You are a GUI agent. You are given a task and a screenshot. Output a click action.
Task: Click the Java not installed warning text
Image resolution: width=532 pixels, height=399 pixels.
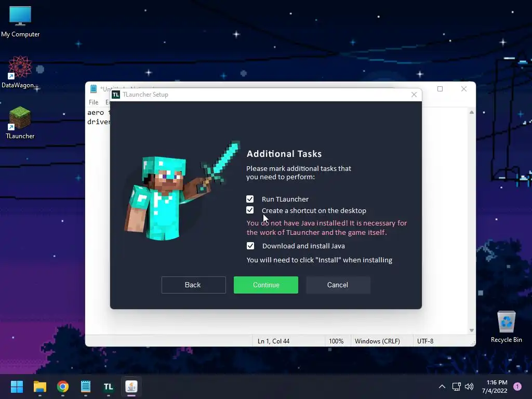[x=326, y=228]
